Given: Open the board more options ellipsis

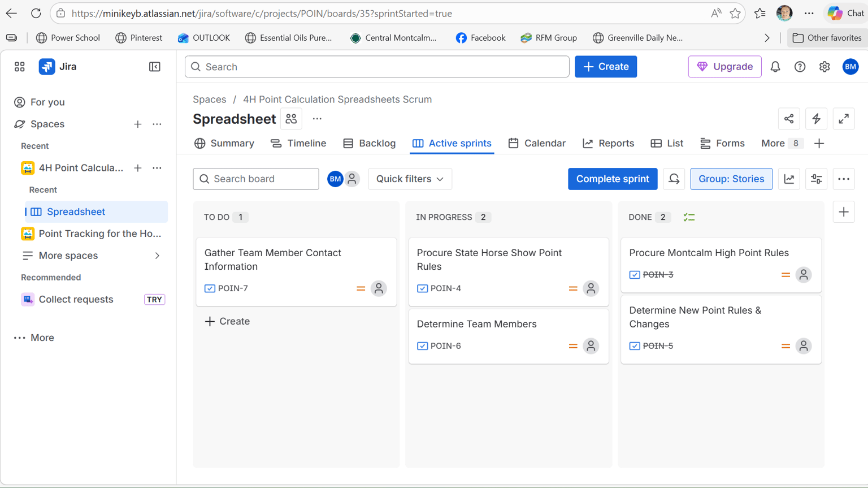Looking at the screenshot, I should coord(844,179).
